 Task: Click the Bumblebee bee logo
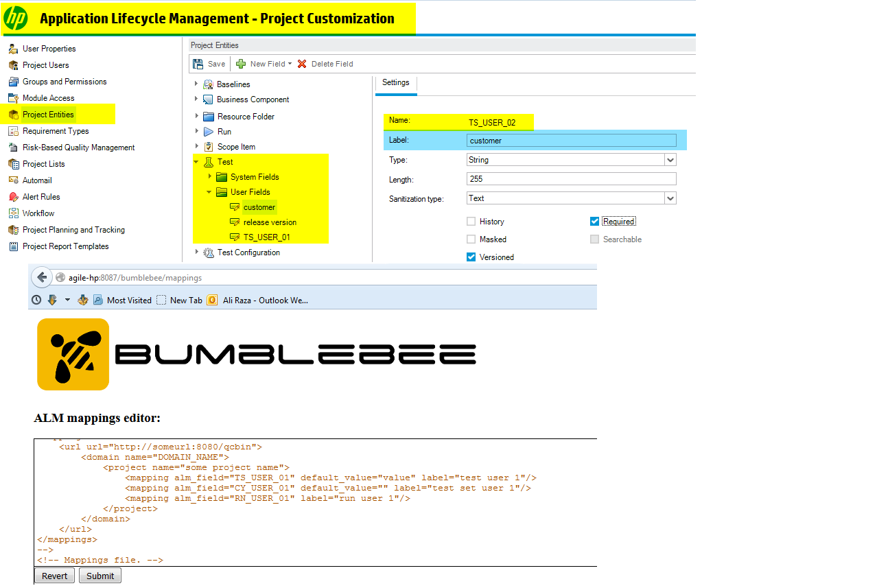pyautogui.click(x=73, y=354)
